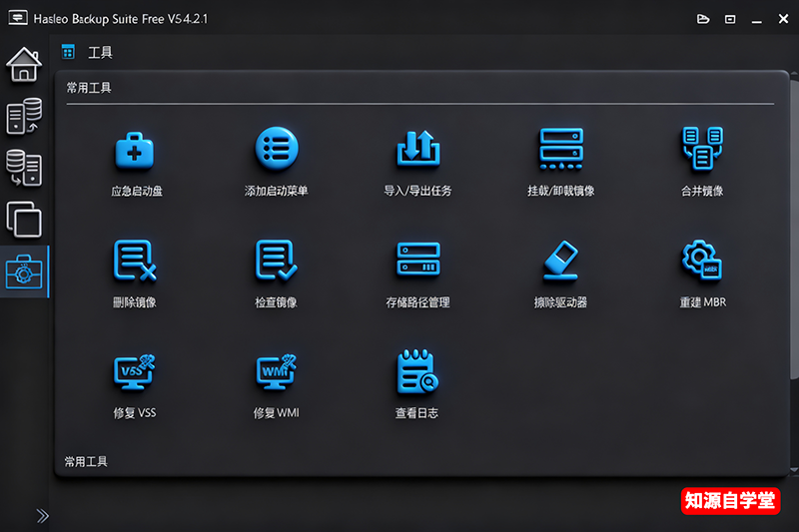
Task: Open the 修复 VSS repair tool
Action: point(135,386)
